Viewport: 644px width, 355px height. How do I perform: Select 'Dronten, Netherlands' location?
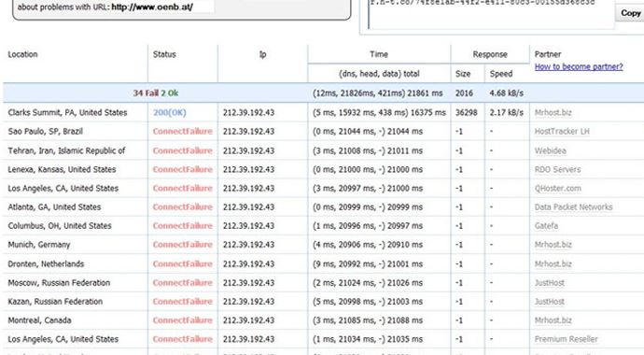[46, 263]
